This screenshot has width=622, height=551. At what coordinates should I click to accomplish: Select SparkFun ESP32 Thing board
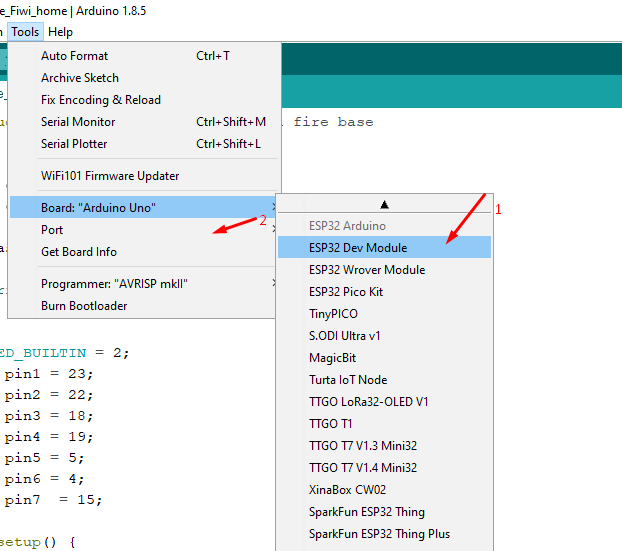(x=384, y=512)
